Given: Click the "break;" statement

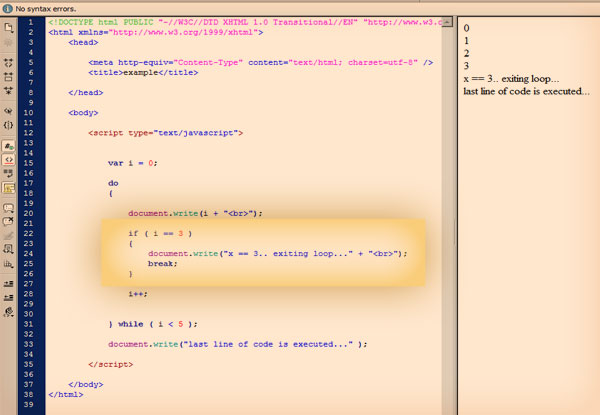Looking at the screenshot, I should tap(163, 264).
